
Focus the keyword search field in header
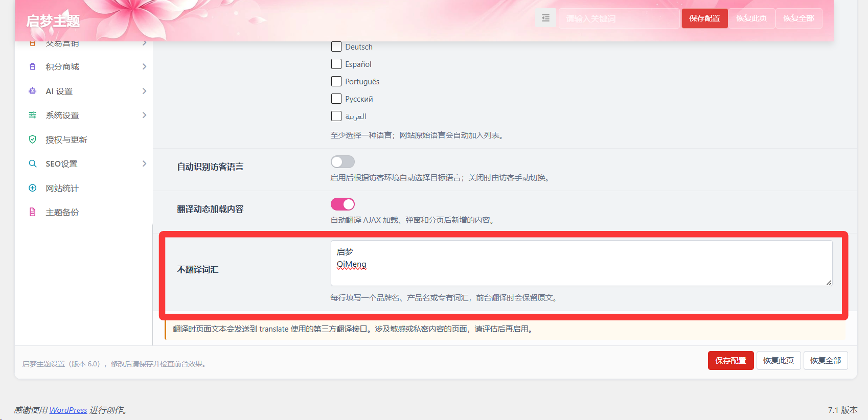(x=619, y=18)
